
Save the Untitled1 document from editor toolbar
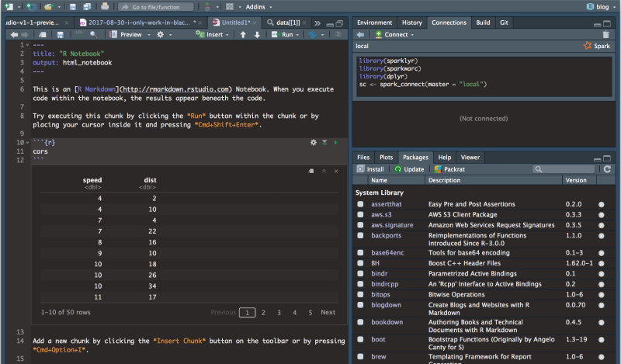[x=61, y=35]
